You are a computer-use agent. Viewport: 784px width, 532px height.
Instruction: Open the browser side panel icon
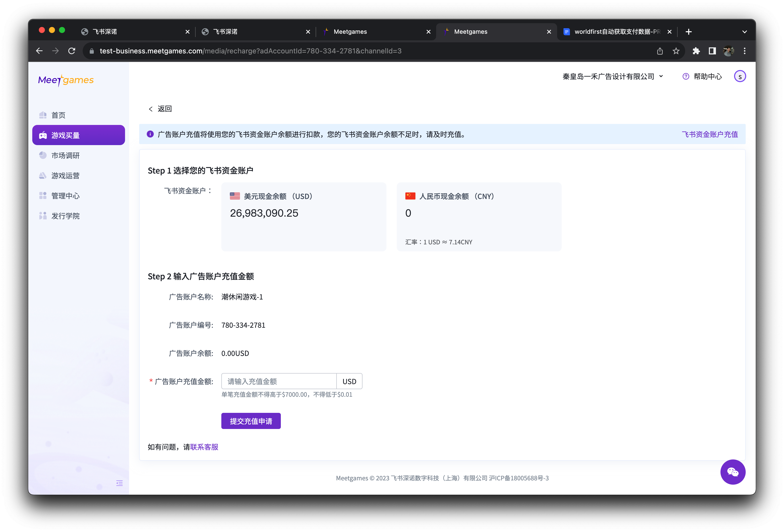[712, 51]
